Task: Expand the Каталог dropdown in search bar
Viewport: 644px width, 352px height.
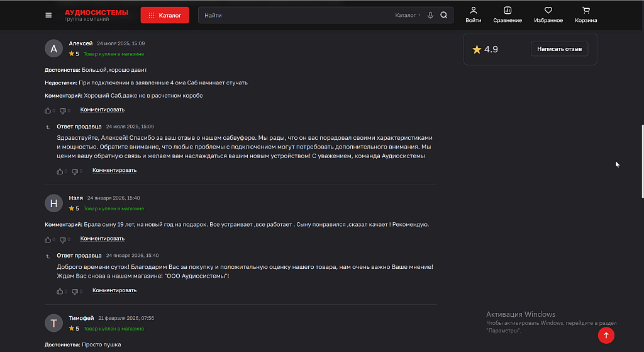Action: coord(408,15)
